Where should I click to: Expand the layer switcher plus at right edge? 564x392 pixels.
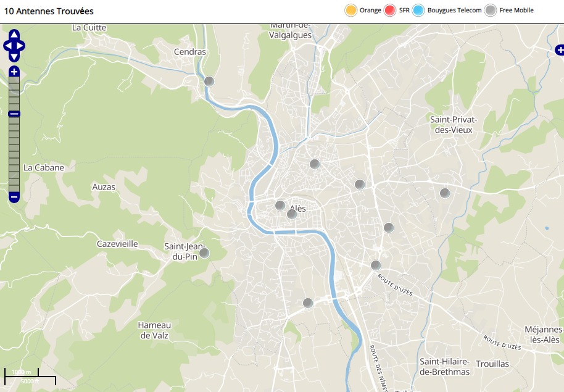560,50
